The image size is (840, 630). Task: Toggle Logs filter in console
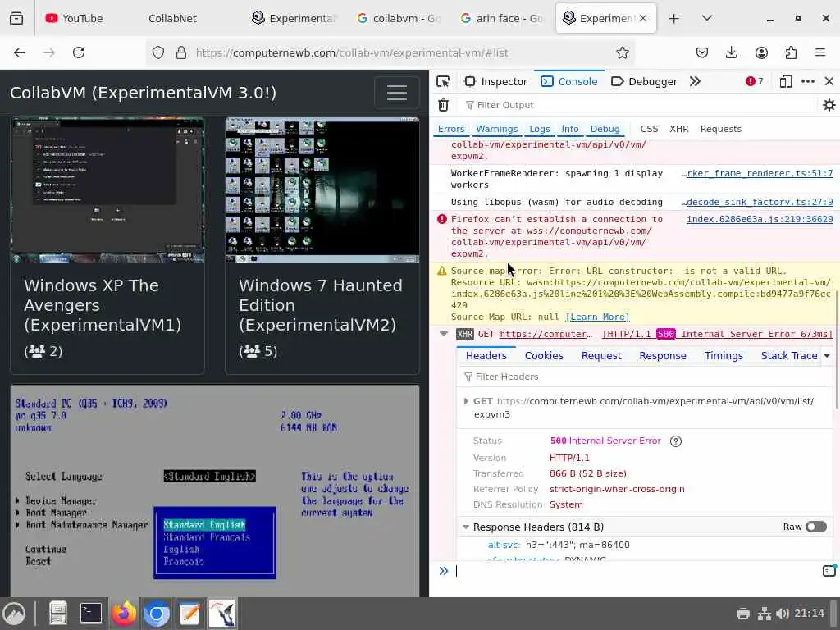(x=540, y=129)
